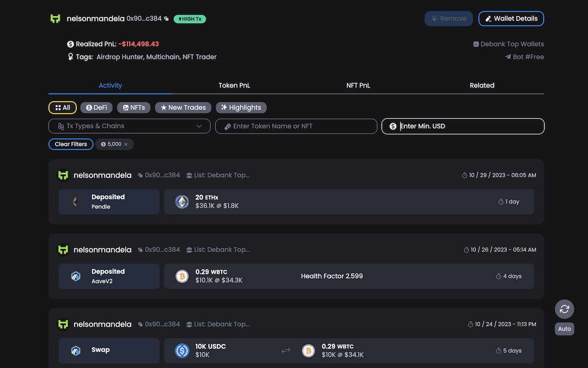Click the timestamp 10 / 24 / 2023 - 11:13 PM

tap(506, 324)
